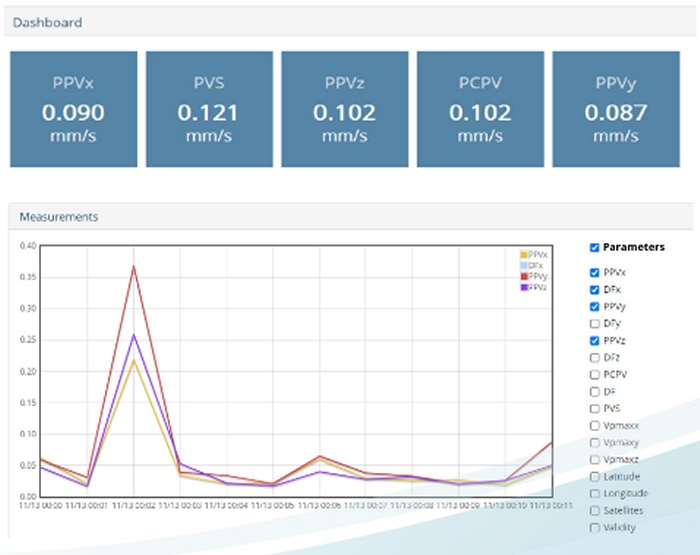Check the Satellites parameter checkbox
This screenshot has width=700, height=555.
click(x=595, y=510)
